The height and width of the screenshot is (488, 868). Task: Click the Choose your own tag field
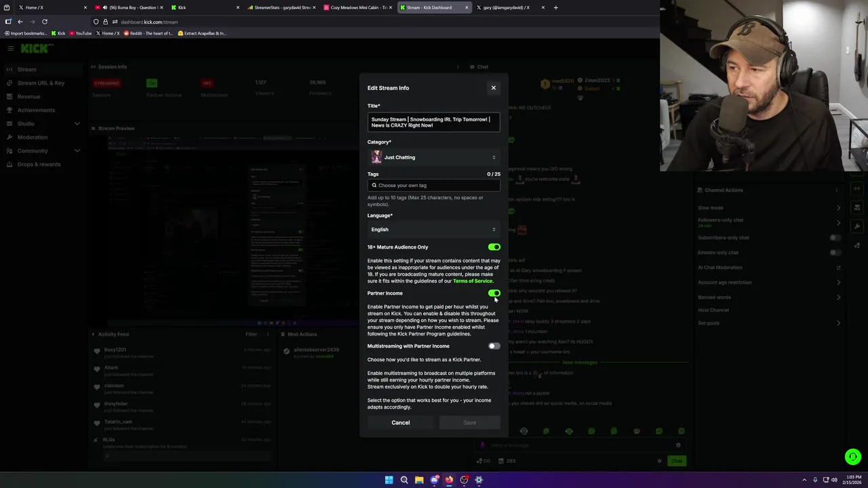434,185
